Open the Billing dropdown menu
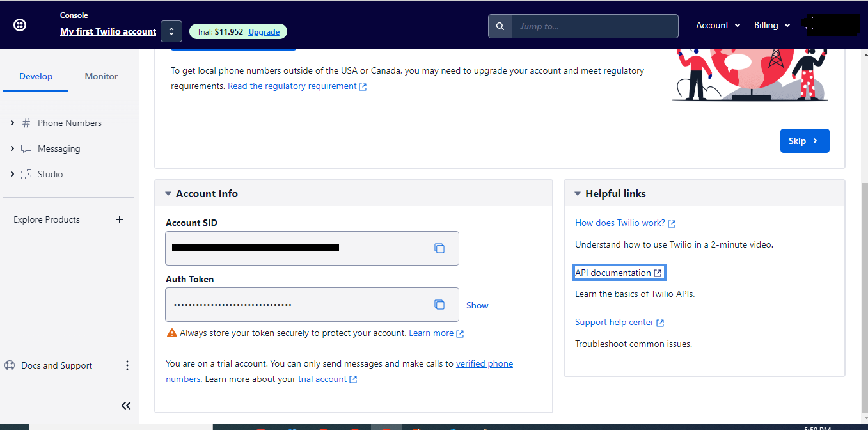The image size is (868, 430). (772, 26)
